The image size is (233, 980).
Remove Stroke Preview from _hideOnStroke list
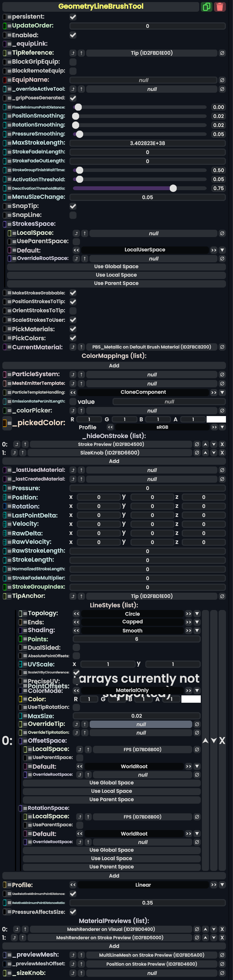click(222, 444)
